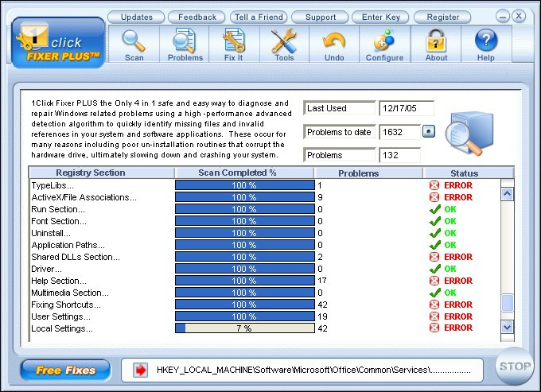The height and width of the screenshot is (392, 541).
Task: Open the About padlock icon
Action: pos(436,41)
